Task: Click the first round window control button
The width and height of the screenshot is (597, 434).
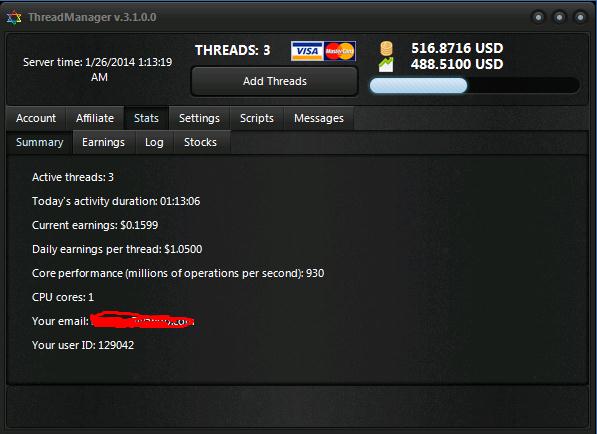Action: coord(538,17)
